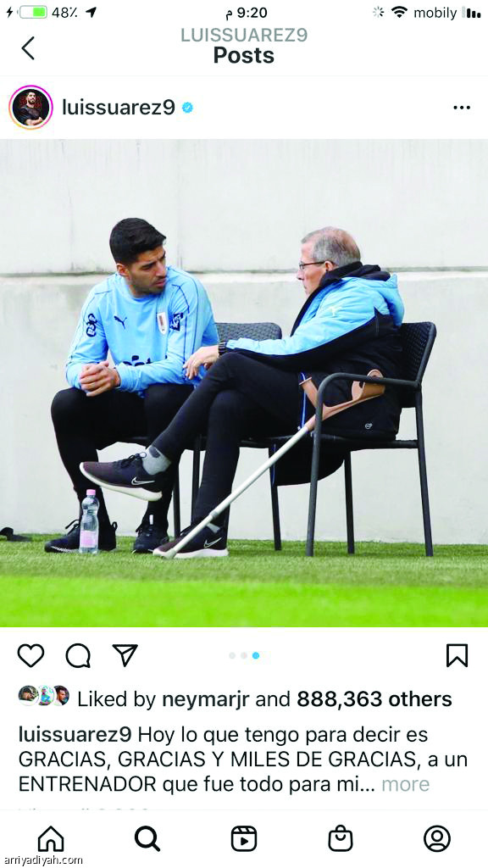Open the luissuarez9 username in post header
488x868 pixels.
pos(119,108)
